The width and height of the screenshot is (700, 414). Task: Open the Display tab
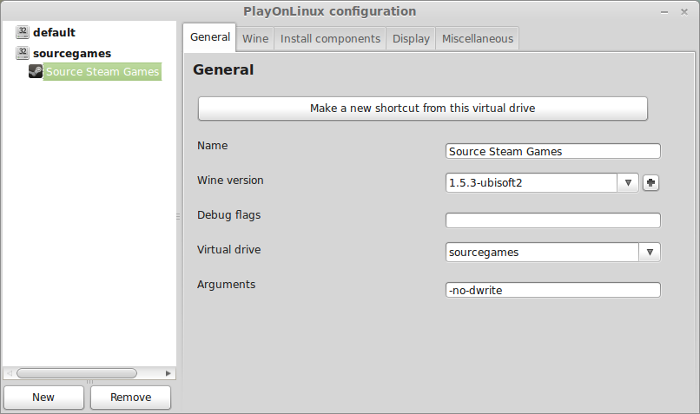411,39
